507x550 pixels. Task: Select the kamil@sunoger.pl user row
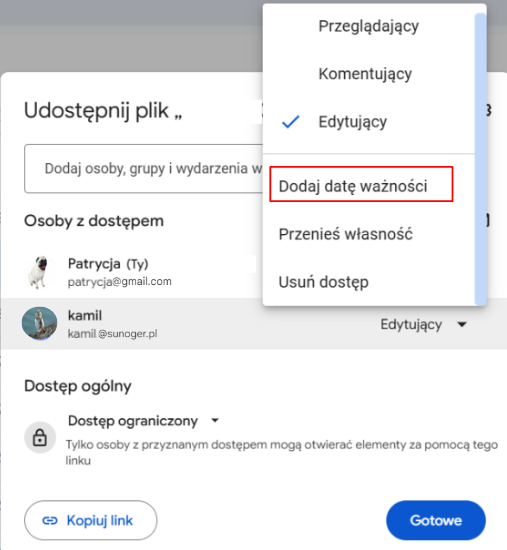254,324
